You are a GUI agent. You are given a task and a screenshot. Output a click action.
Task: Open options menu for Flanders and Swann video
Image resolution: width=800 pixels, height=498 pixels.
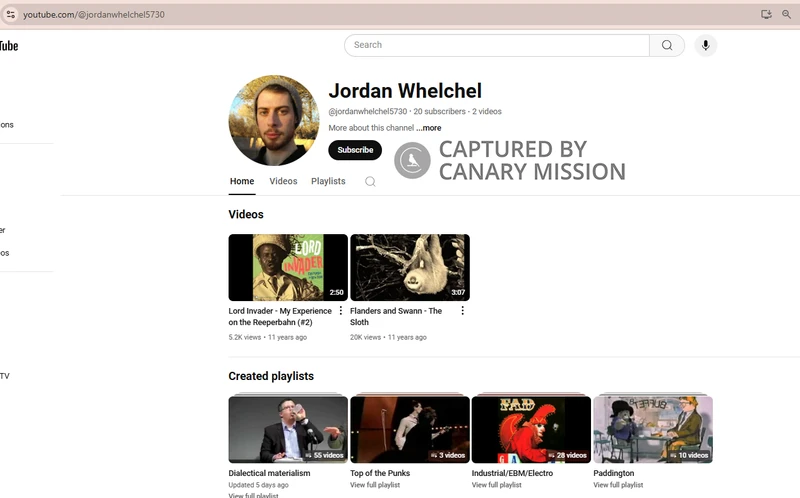click(462, 311)
